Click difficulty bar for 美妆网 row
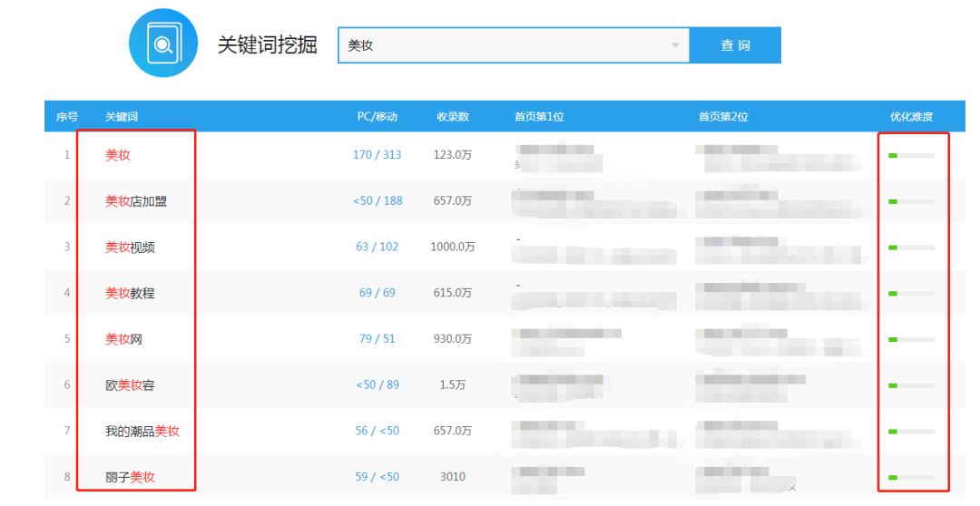This screenshot has height=506, width=980. point(911,340)
